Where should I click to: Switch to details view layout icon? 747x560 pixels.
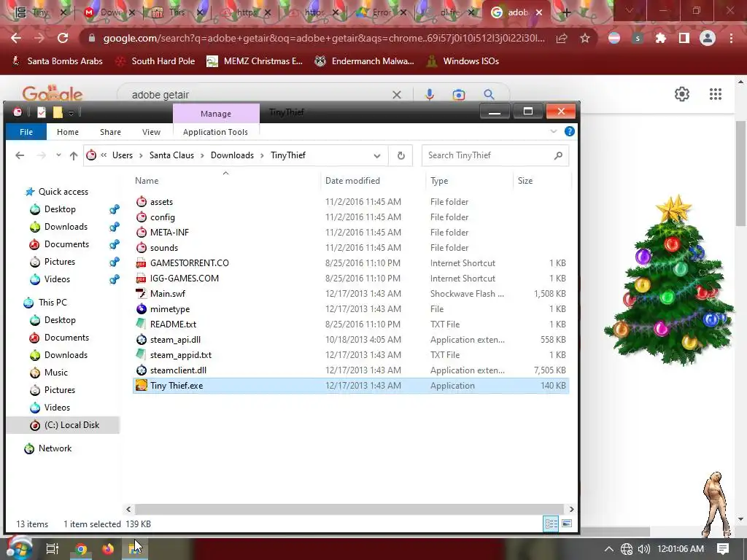(551, 524)
